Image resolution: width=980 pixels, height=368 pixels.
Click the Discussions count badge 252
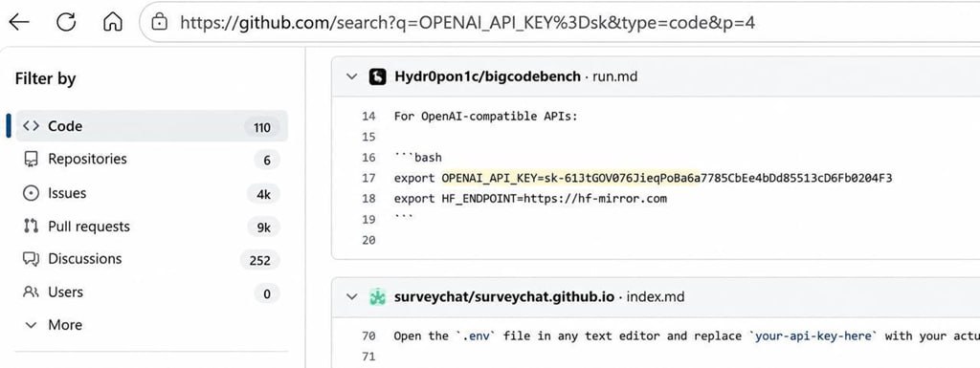(x=260, y=260)
